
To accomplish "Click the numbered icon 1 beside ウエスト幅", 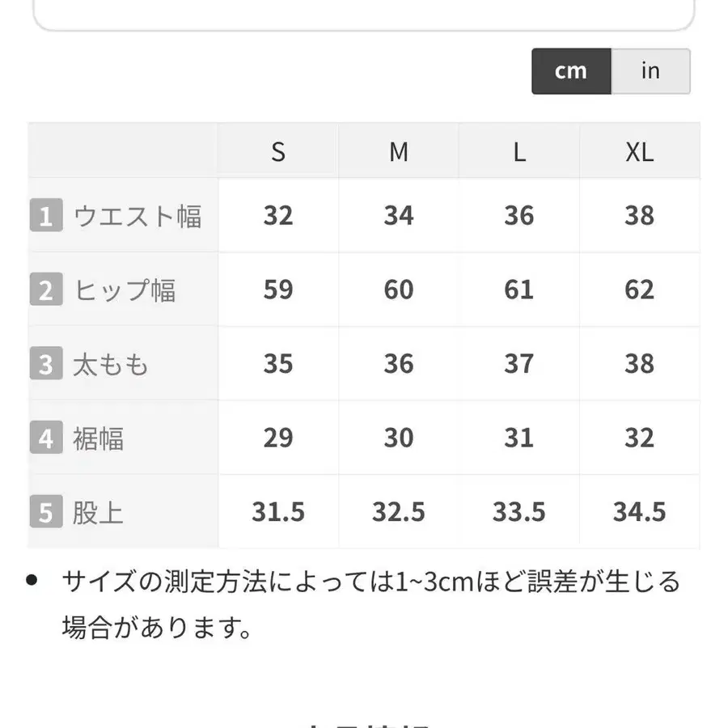I will tap(46, 214).
